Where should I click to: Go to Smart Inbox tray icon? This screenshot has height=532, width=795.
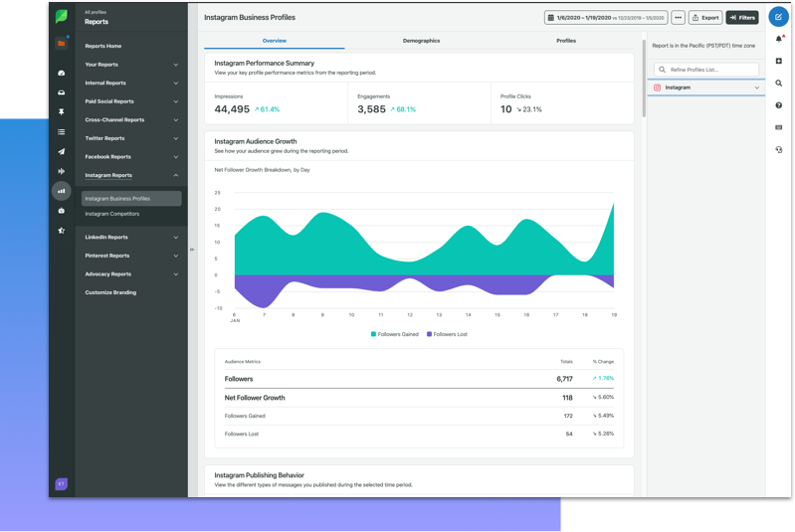[62, 92]
